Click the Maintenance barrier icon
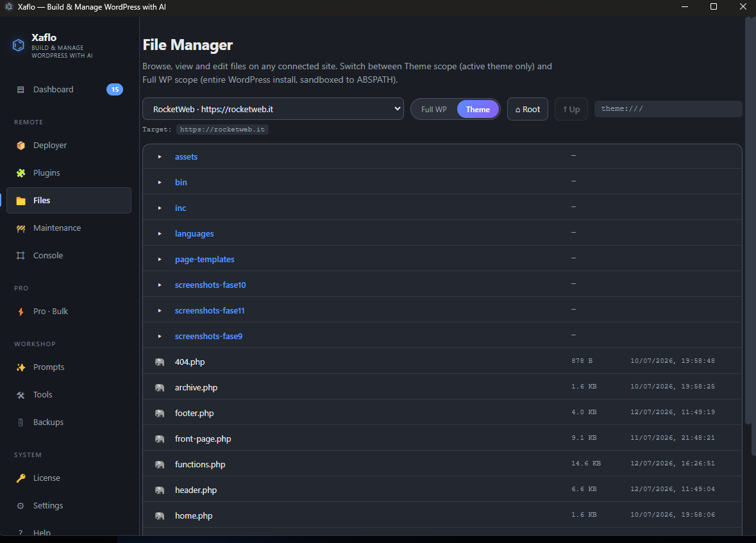Viewport: 756px width, 543px height. pos(21,228)
